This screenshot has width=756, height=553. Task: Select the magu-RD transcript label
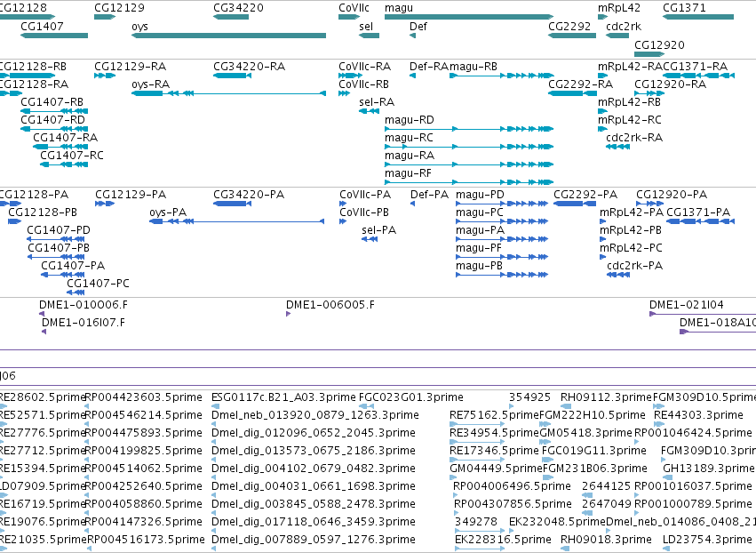(410, 120)
